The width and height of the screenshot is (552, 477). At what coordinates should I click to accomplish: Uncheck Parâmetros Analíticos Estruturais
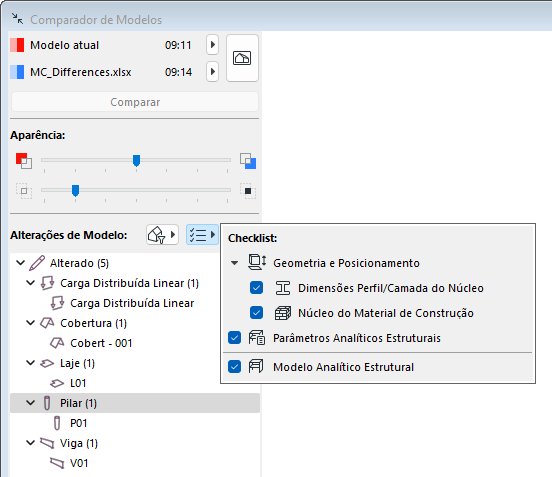[234, 338]
